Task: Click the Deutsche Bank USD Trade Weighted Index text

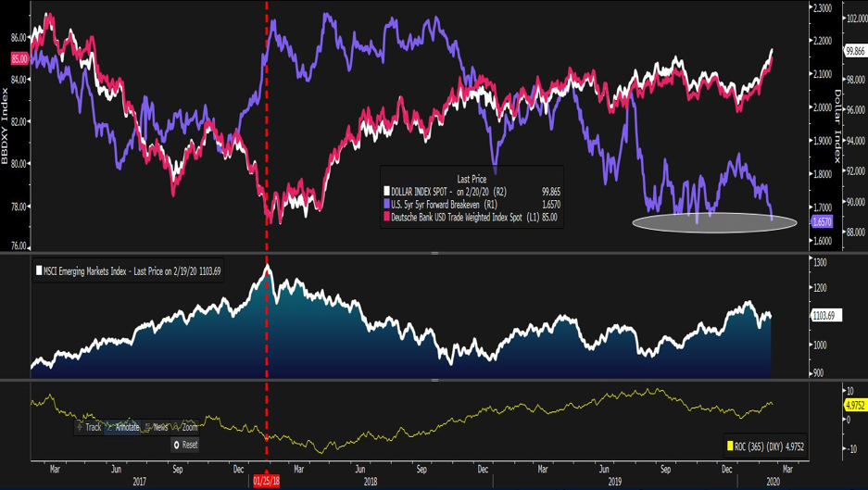Action: [x=456, y=218]
